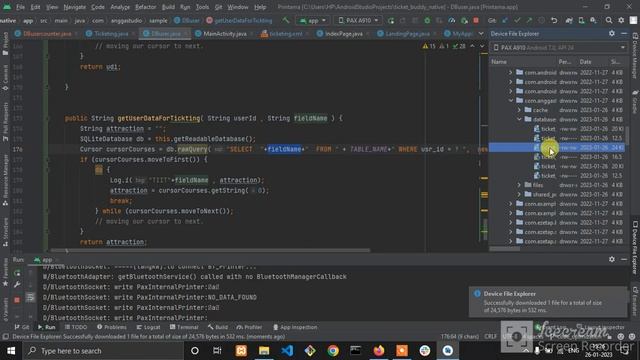This screenshot has height=360, width=640.
Task: Click the Make Project hammer icon
Action: point(286,20)
